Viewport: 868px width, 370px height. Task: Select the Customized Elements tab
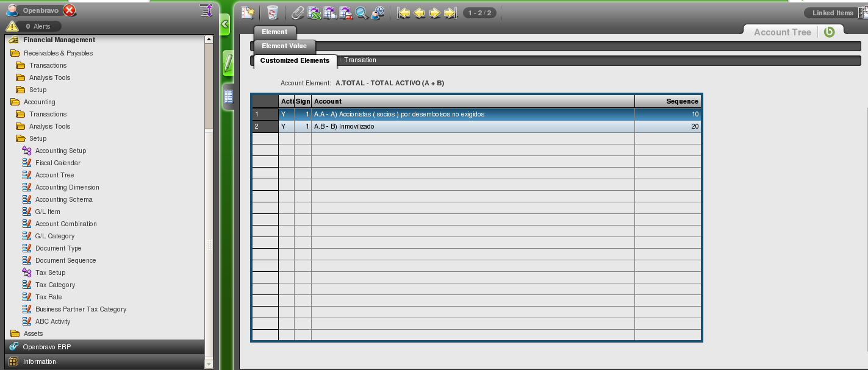[295, 60]
